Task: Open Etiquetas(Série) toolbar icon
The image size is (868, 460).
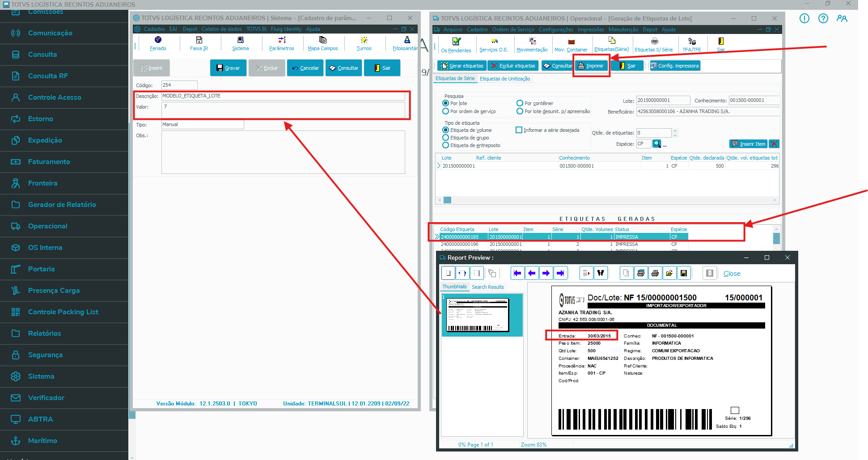Action: coord(612,45)
